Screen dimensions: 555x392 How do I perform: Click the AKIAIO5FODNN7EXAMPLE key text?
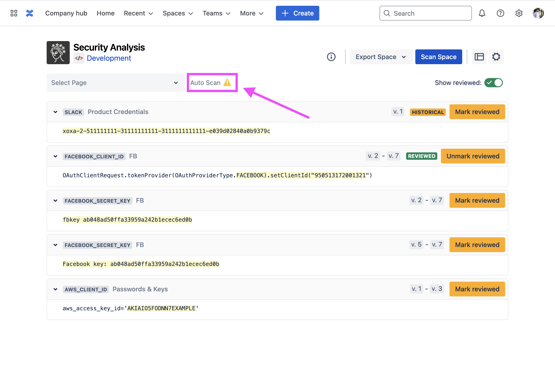(161, 308)
